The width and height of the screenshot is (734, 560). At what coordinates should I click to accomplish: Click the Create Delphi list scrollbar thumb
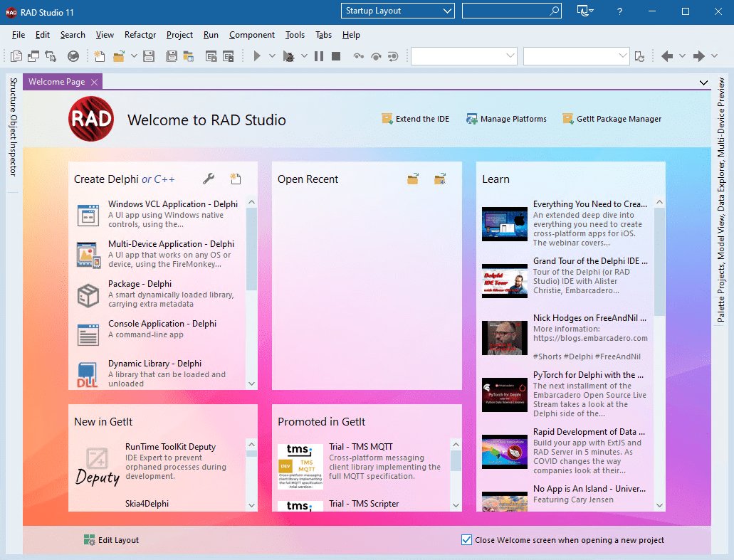tap(251, 249)
